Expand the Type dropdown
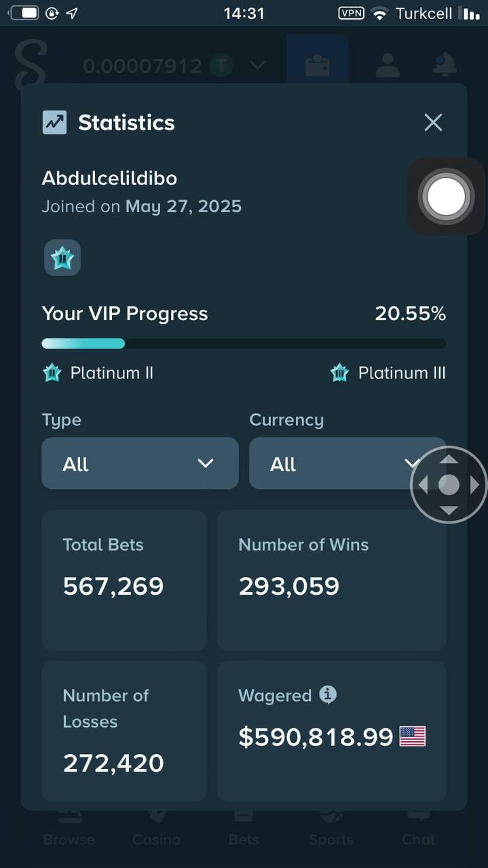 point(140,464)
